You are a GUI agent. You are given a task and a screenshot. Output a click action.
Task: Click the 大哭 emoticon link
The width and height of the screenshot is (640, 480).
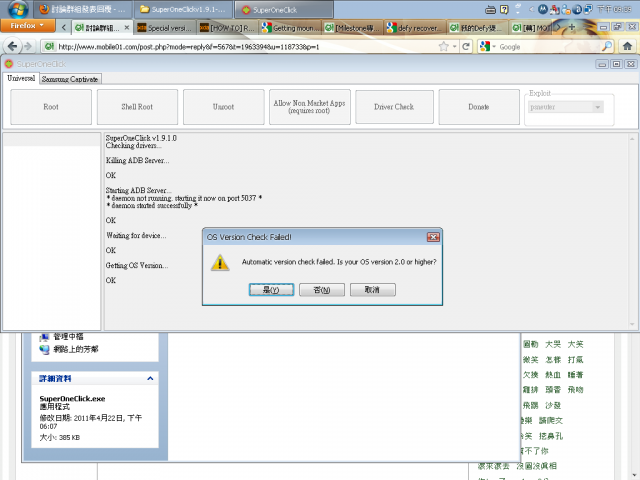coord(553,344)
